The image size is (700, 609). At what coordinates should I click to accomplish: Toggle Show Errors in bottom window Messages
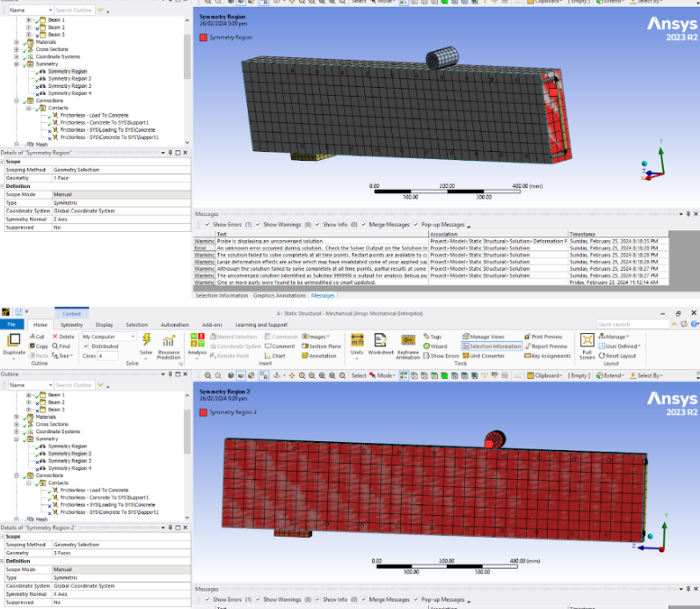pos(208,599)
